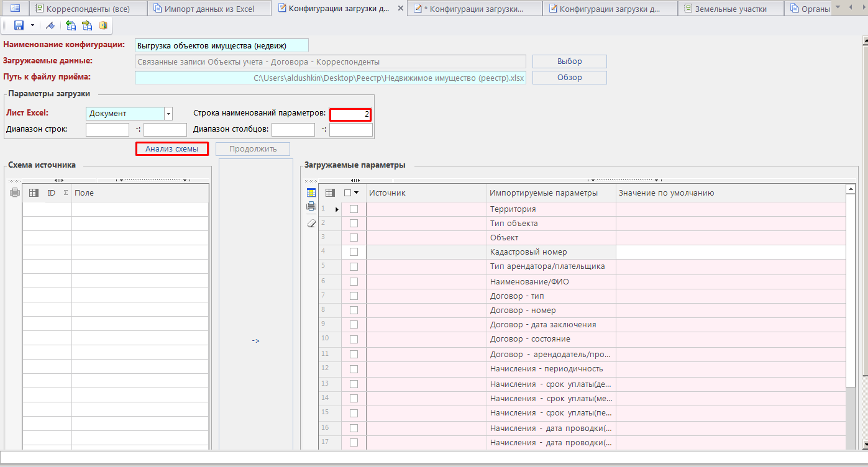Click the blue pin icon in toolbar
The width and height of the screenshot is (868, 467).
[x=50, y=25]
